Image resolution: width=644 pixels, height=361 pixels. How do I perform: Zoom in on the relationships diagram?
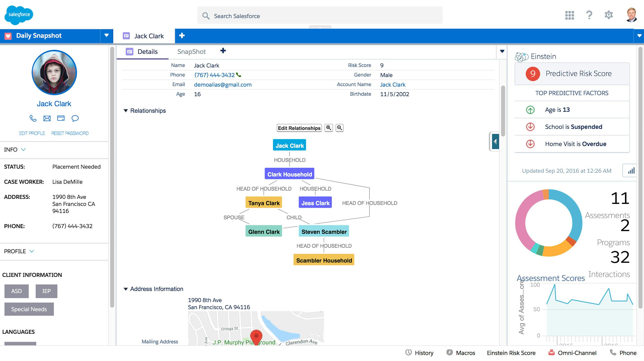(329, 128)
